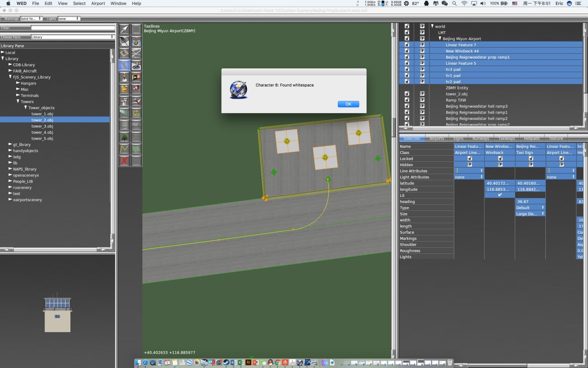This screenshot has height=368, width=588.
Task: Open the Select menu
Action: click(79, 3)
